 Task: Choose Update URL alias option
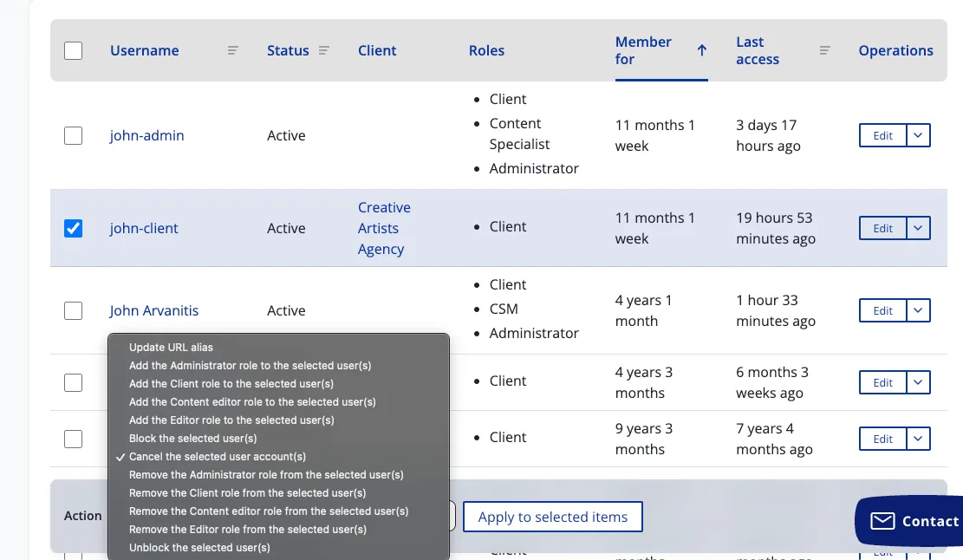(x=278, y=347)
